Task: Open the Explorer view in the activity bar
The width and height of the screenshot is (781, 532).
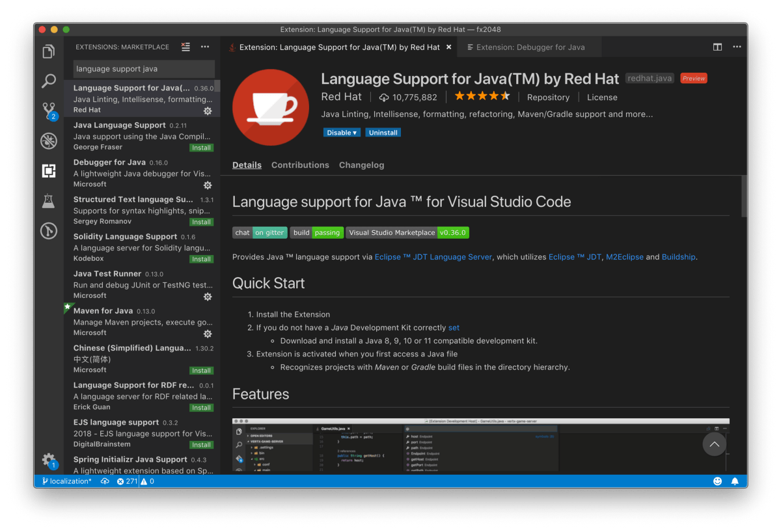Action: coord(49,51)
